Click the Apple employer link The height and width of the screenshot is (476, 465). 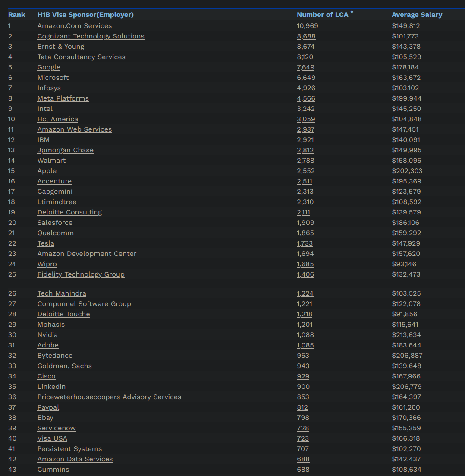pos(47,170)
